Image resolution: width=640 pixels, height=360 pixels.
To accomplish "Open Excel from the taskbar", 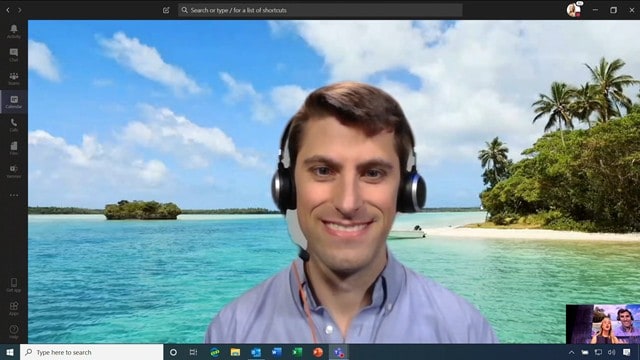I will click(x=297, y=352).
